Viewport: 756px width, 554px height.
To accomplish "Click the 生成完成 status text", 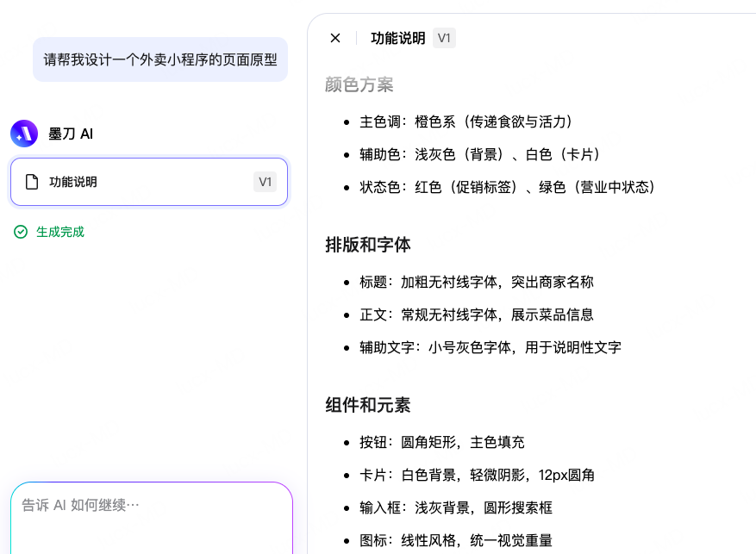I will pos(60,232).
